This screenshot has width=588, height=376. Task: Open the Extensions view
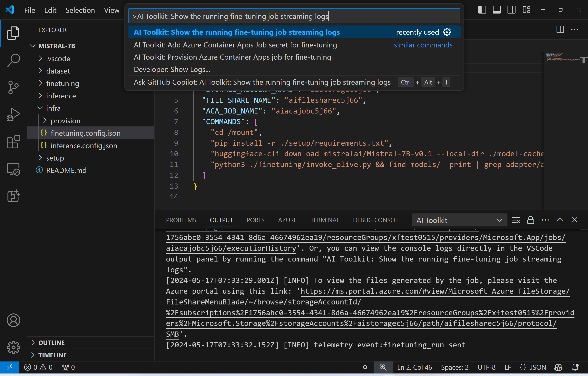coord(13,142)
